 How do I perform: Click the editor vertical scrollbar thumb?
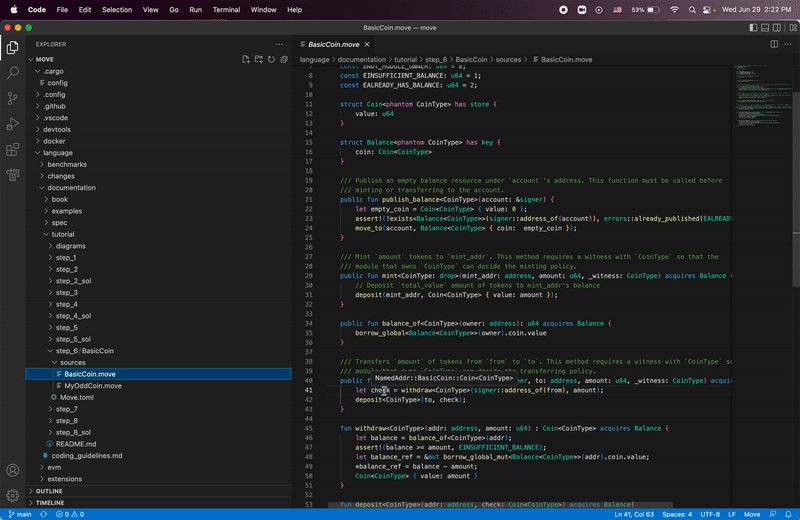pyautogui.click(x=796, y=189)
